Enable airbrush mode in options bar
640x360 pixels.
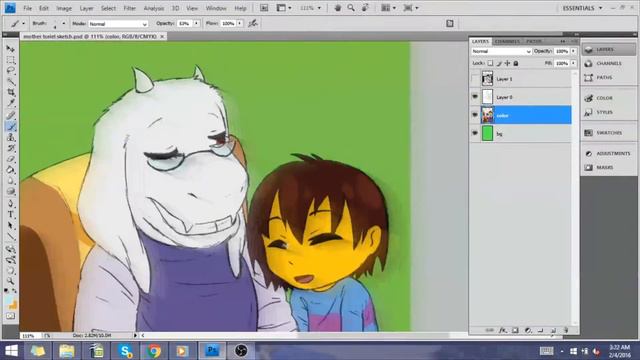pyautogui.click(x=253, y=24)
